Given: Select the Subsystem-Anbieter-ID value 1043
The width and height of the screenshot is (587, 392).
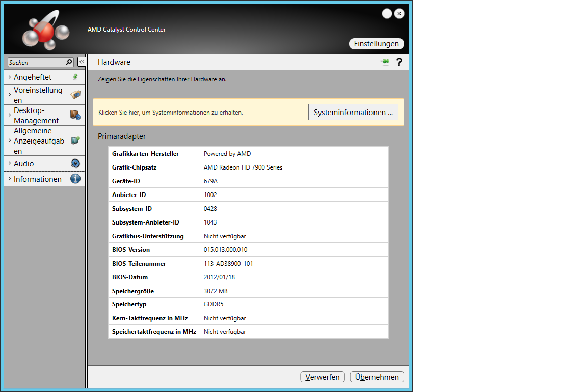Looking at the screenshot, I should coord(210,222).
